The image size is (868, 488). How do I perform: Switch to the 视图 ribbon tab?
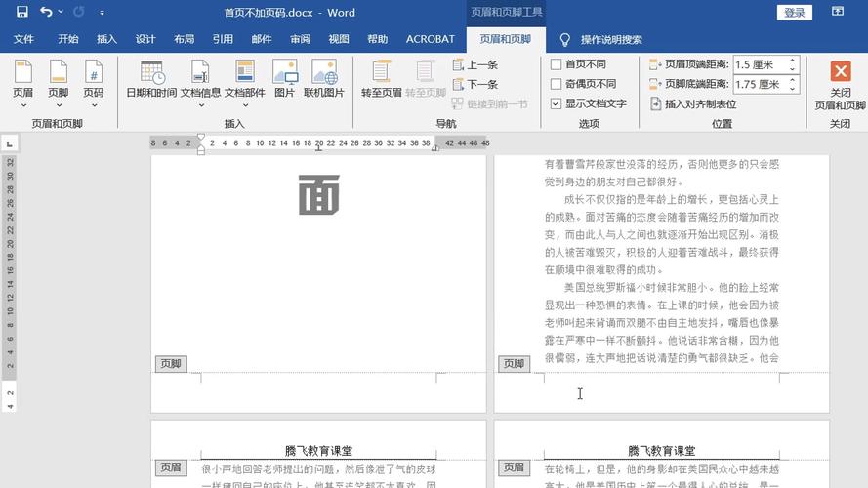point(339,39)
